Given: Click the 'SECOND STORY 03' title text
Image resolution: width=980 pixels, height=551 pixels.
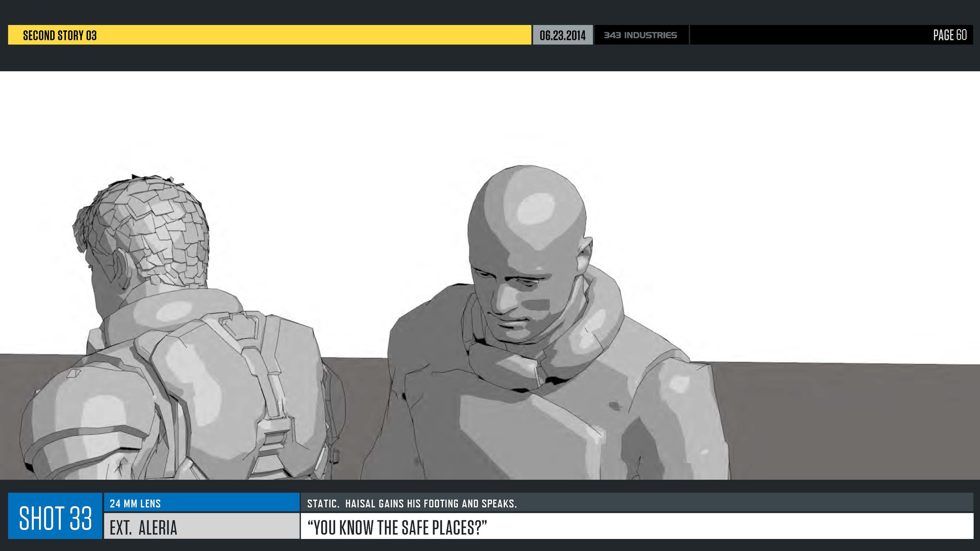Looking at the screenshot, I should [x=60, y=35].
